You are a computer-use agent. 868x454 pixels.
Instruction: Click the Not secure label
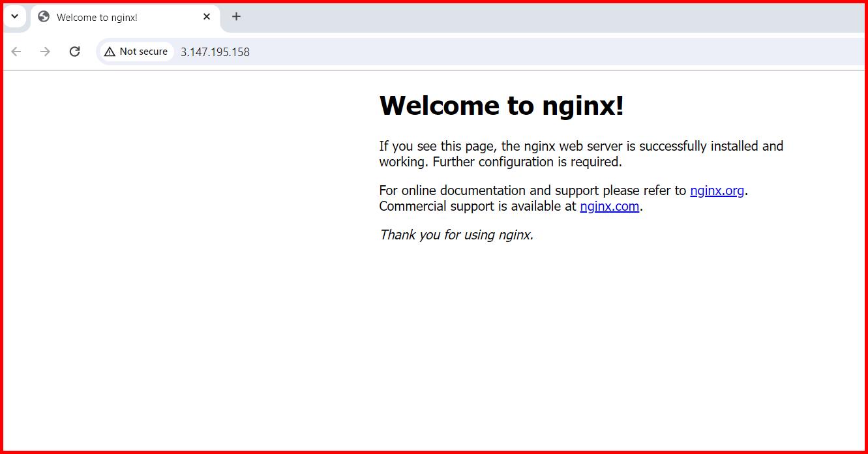(x=142, y=51)
